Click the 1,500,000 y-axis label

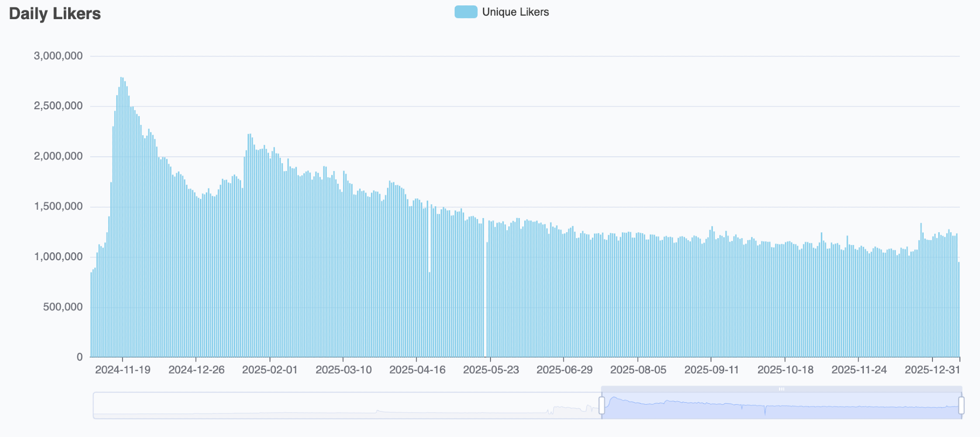pos(58,206)
